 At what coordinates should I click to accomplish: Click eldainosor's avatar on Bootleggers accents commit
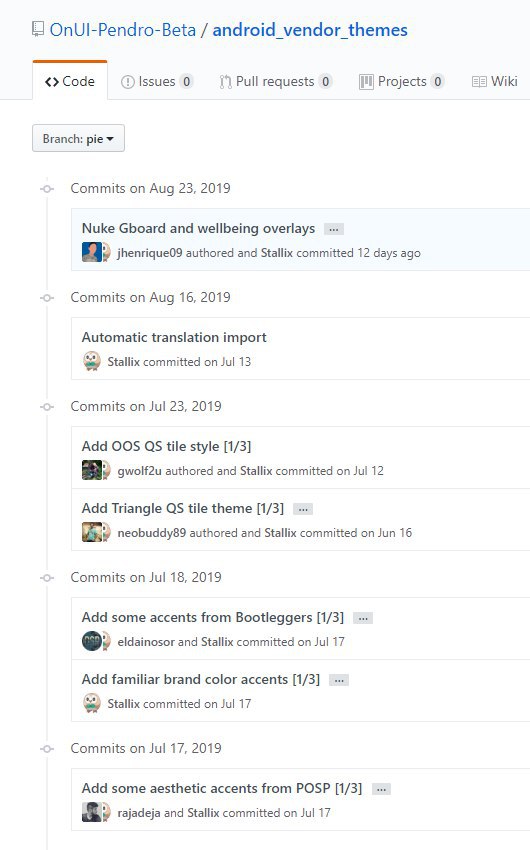92,641
